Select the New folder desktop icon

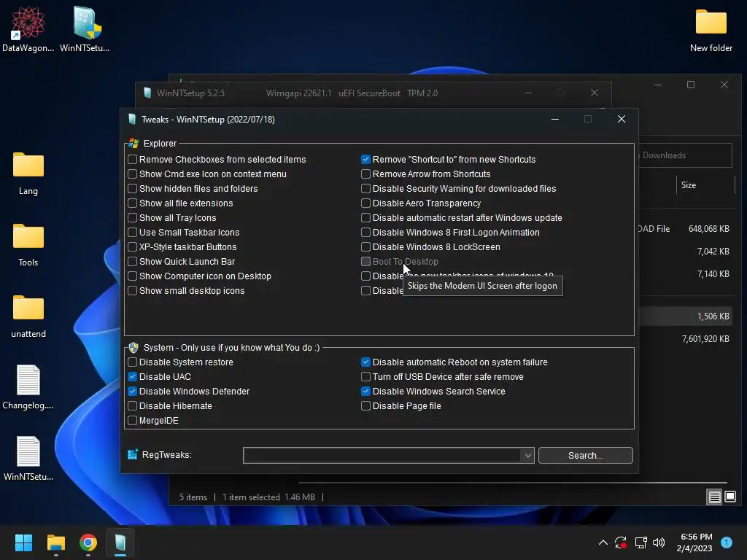(711, 29)
